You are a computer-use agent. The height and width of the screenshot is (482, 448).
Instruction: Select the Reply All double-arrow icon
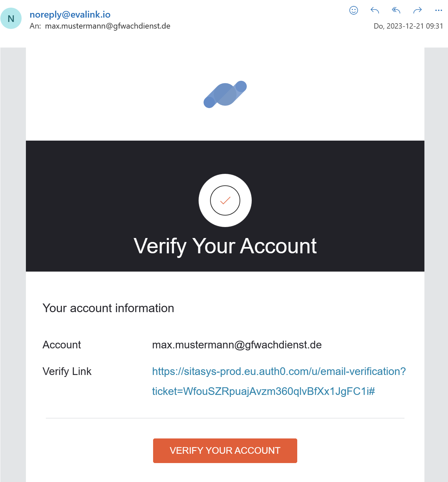pos(396,10)
